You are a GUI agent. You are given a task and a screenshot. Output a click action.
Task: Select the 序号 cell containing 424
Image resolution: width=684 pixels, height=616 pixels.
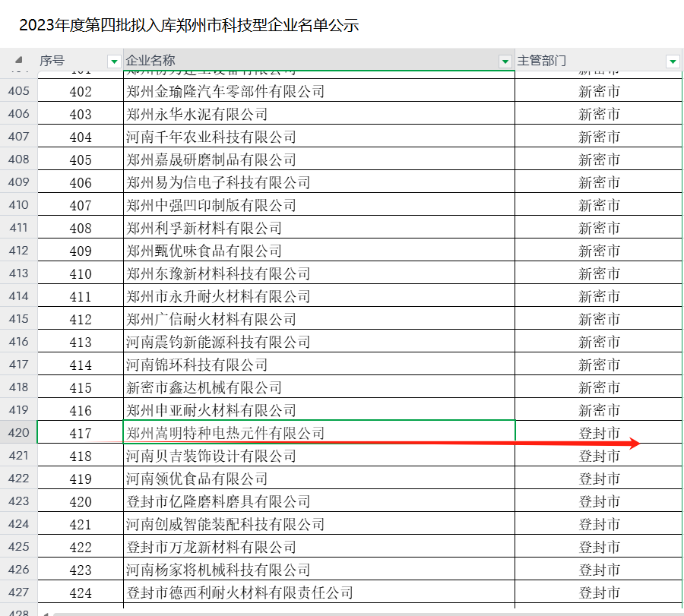click(80, 592)
